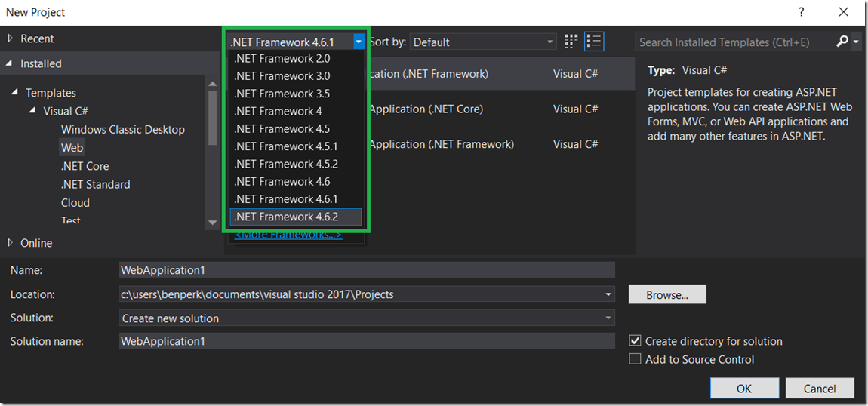Select the .NET Core template category
Image resolution: width=868 pixels, height=406 pixels.
[x=85, y=166]
